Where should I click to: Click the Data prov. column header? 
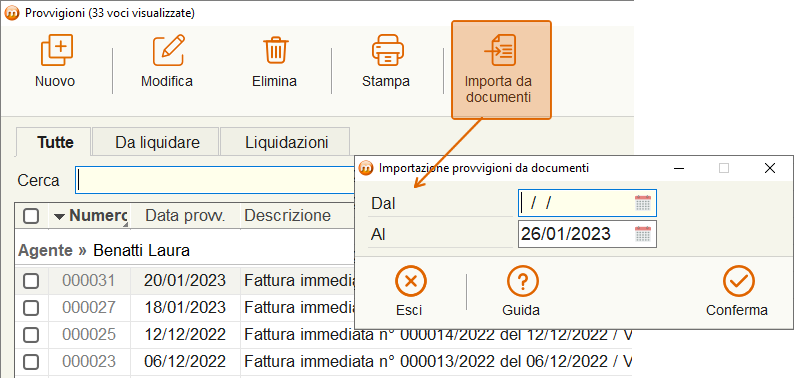[x=185, y=216]
